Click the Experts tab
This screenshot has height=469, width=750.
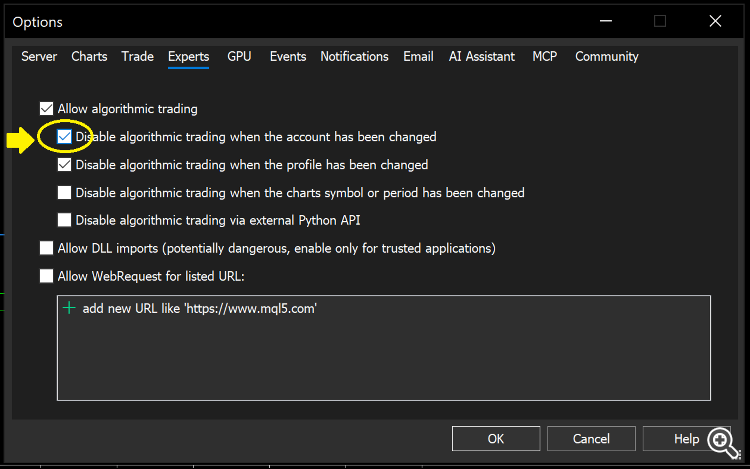point(188,56)
